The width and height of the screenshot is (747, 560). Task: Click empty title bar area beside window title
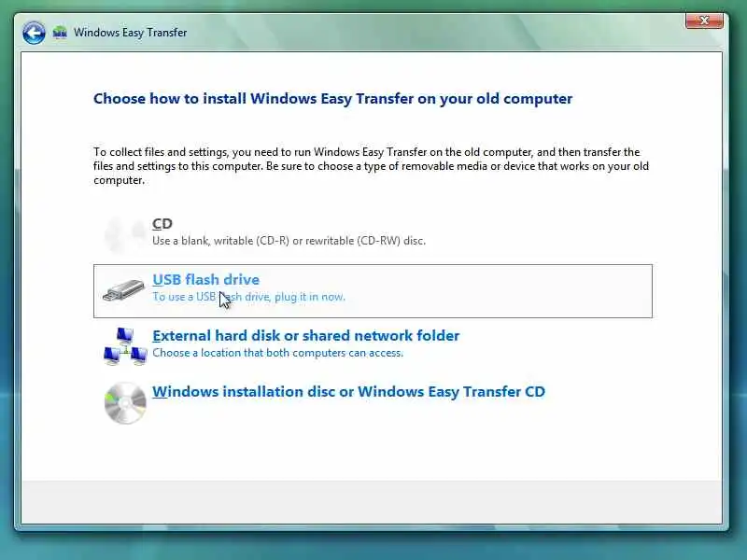429,33
